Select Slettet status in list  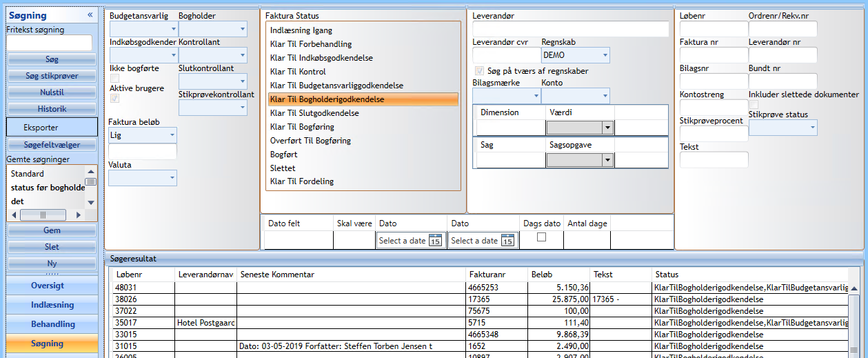[363, 168]
